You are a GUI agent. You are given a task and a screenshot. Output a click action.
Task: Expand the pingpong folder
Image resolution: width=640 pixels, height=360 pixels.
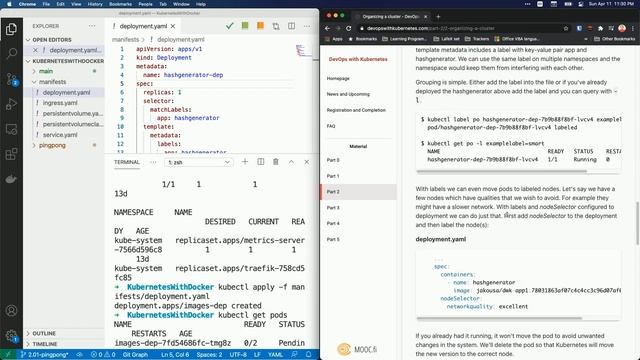click(52, 145)
